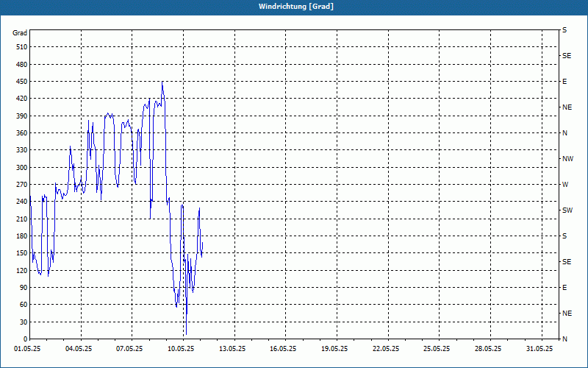The image size is (588, 368).
Task: Click the 330 value on the left axis
Action: pyautogui.click(x=21, y=150)
